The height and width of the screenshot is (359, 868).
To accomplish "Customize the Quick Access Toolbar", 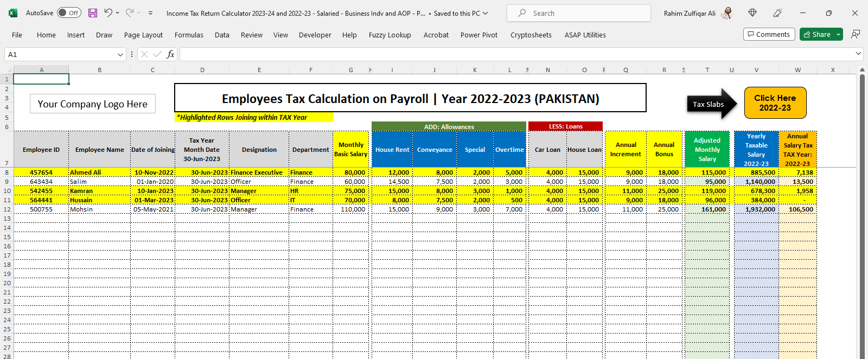I will [150, 13].
